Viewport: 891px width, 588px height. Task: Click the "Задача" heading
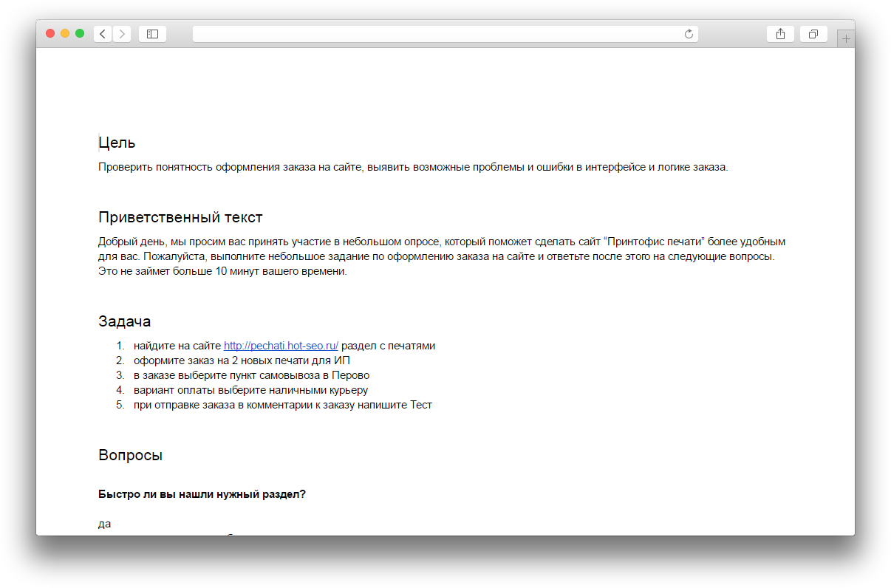(x=125, y=321)
